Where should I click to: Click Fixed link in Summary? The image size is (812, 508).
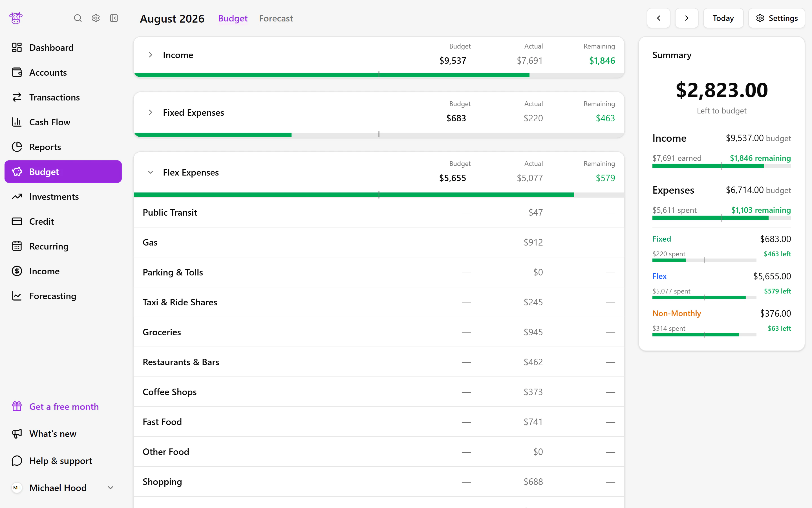pos(661,239)
